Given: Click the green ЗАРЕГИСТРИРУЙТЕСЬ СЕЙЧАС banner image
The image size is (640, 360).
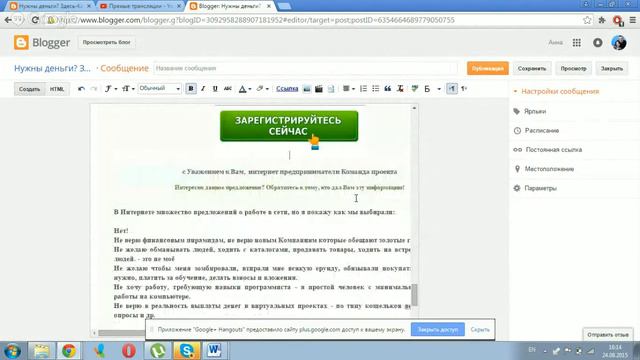Looking at the screenshot, I should pos(289,126).
